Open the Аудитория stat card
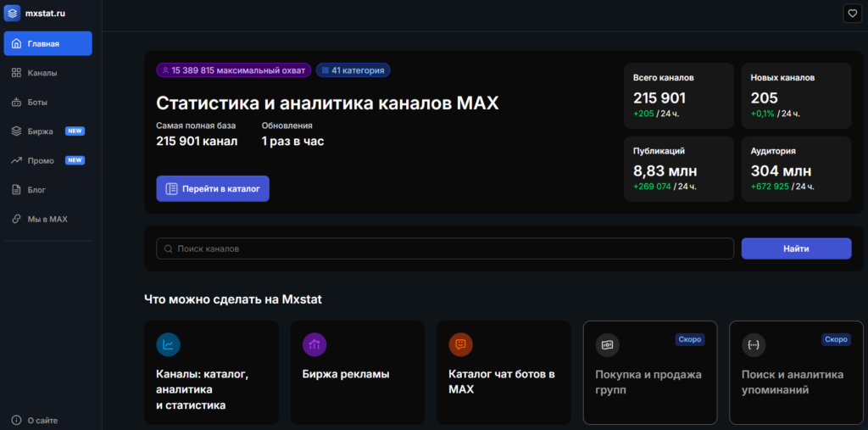 796,169
